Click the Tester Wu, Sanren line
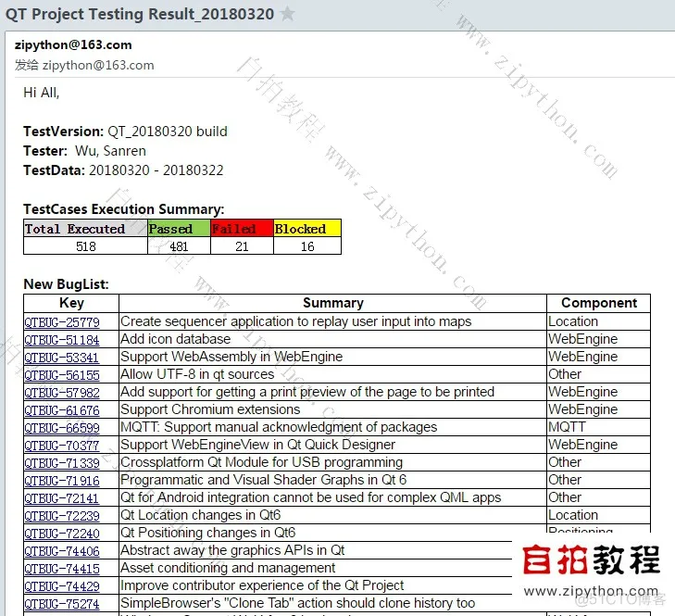Viewport: 675px width, 616px height. point(84,151)
